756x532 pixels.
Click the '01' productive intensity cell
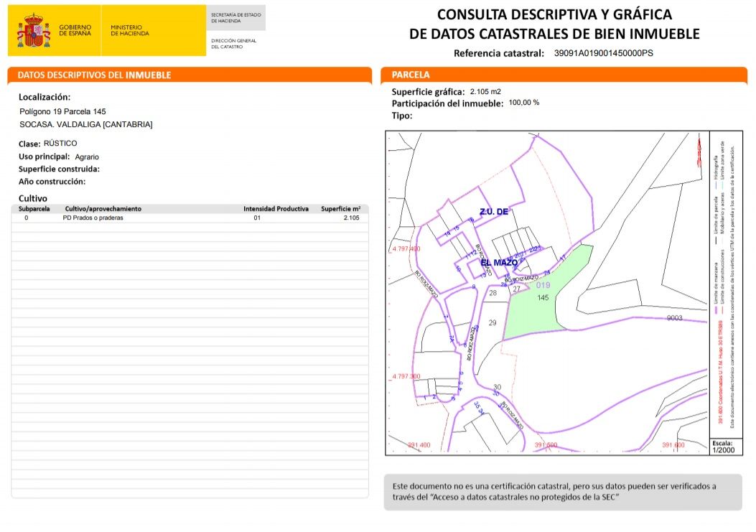[257, 218]
